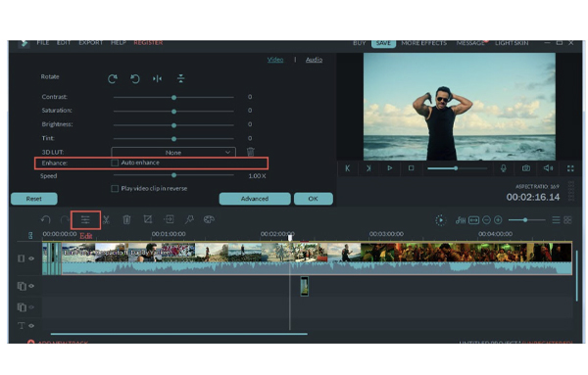Viewport: 588px width, 375px height.
Task: Click the link icon beside the timeline ruler
Action: pyautogui.click(x=30, y=235)
